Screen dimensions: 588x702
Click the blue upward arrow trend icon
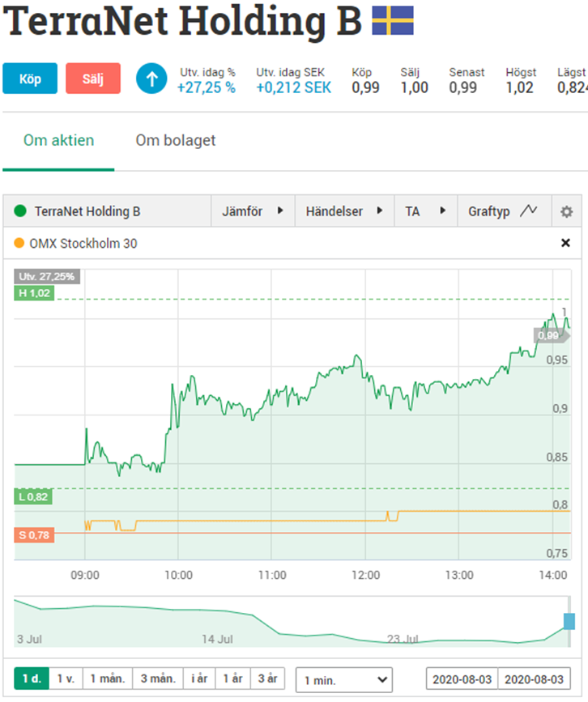click(x=151, y=79)
